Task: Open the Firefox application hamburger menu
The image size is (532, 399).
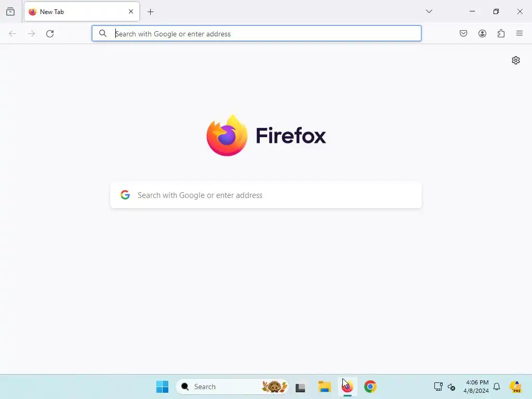Action: [x=520, y=33]
